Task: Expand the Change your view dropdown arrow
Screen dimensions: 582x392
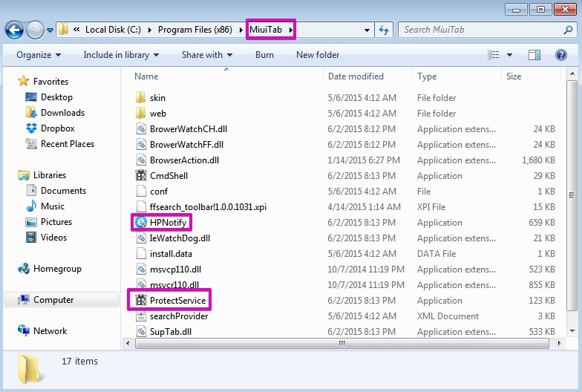Action: pos(509,55)
